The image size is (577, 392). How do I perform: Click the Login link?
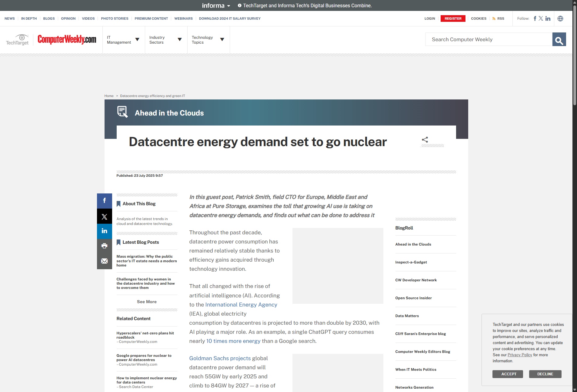click(430, 18)
